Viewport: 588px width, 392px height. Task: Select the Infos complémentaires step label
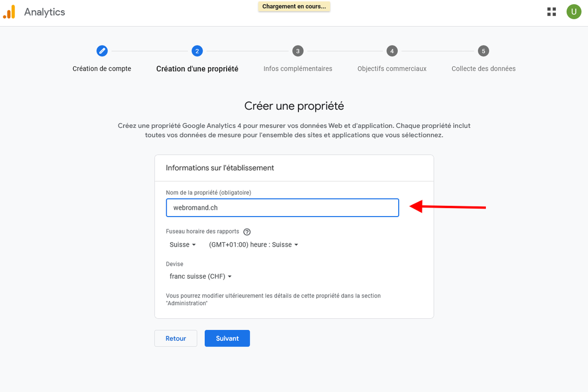pos(298,68)
